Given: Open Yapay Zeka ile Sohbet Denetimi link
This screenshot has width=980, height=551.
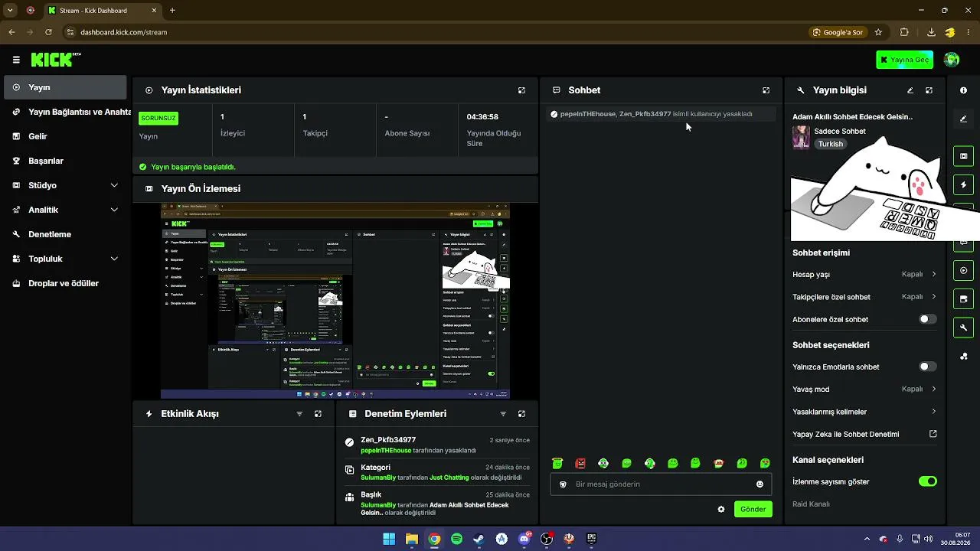Looking at the screenshot, I should 865,434.
